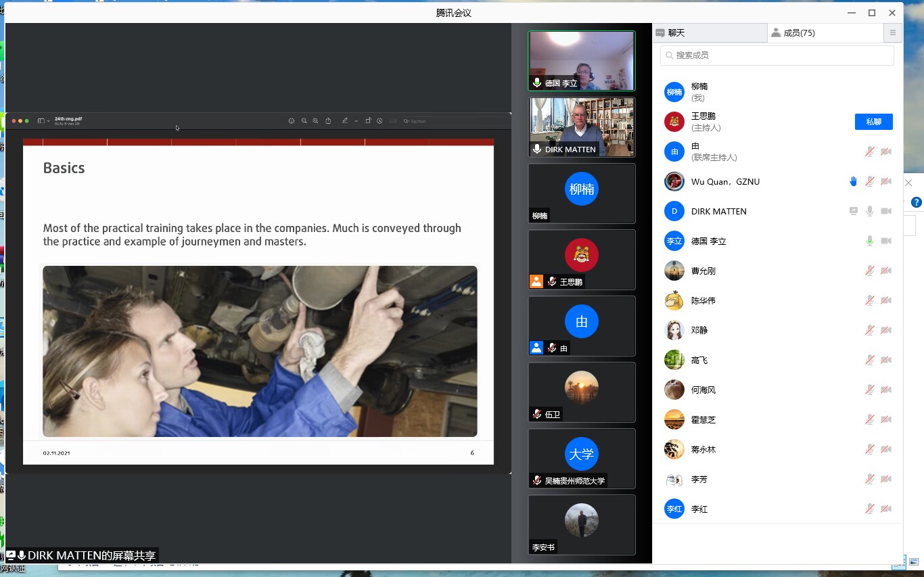Click zoom in icon in the PDF toolbar
924x577 pixels.
click(x=315, y=121)
